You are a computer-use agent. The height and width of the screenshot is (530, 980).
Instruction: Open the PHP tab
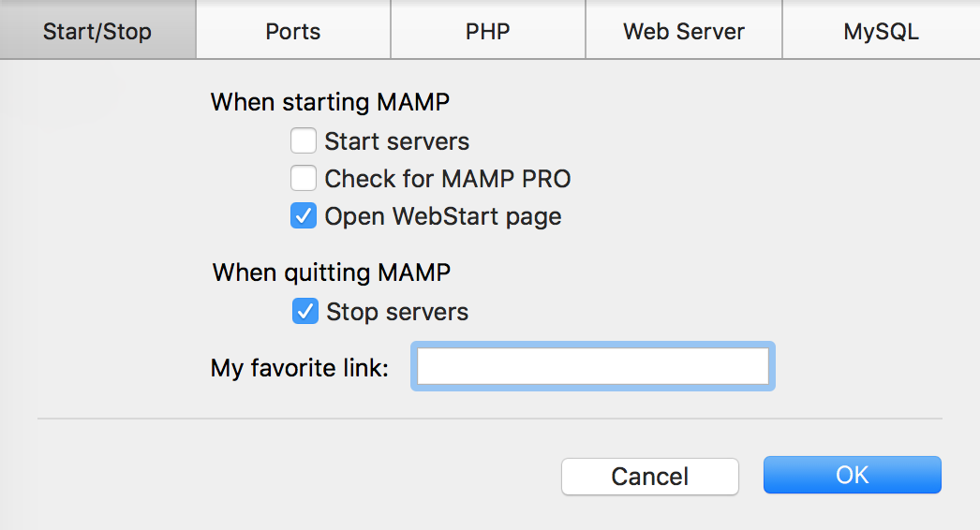tap(488, 31)
